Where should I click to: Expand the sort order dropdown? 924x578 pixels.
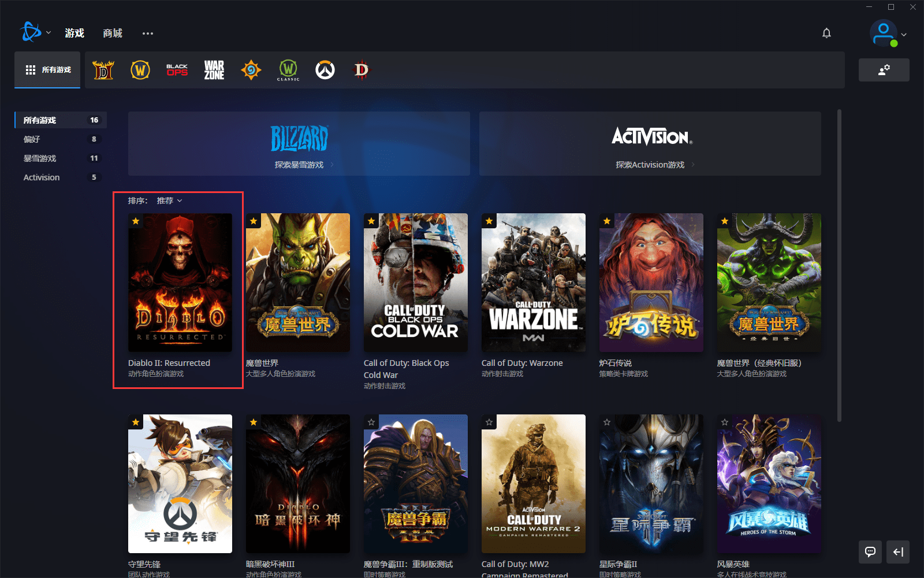pyautogui.click(x=169, y=201)
